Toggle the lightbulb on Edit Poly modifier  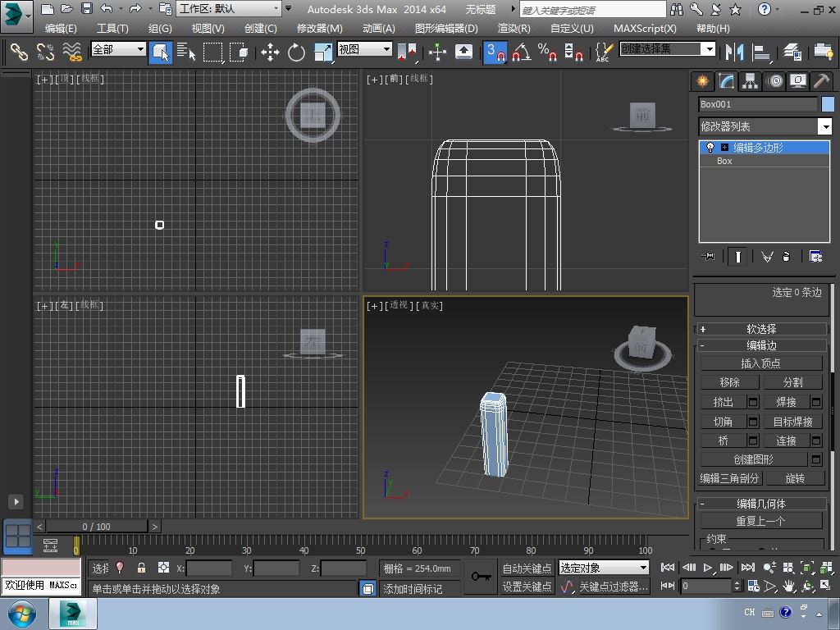click(710, 148)
